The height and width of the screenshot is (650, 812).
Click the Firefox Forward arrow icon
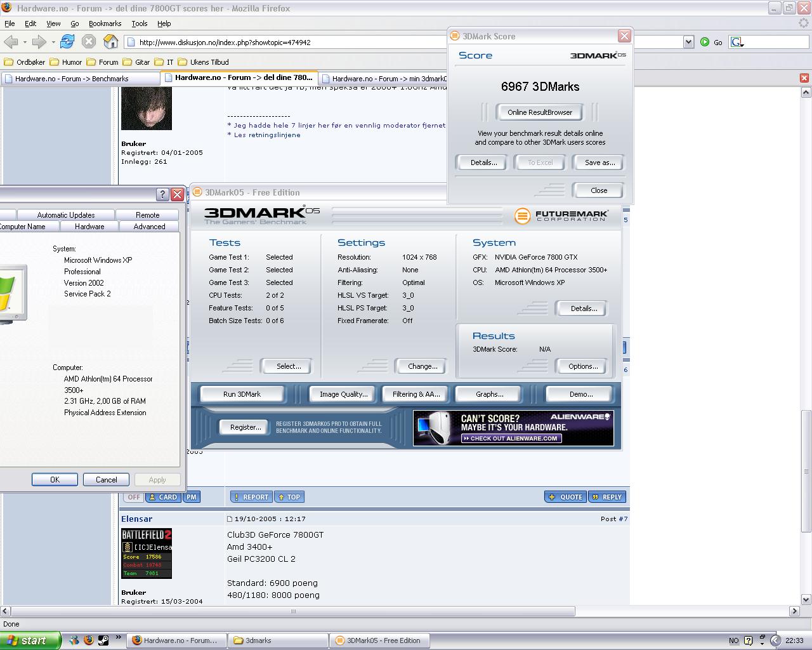(39, 42)
